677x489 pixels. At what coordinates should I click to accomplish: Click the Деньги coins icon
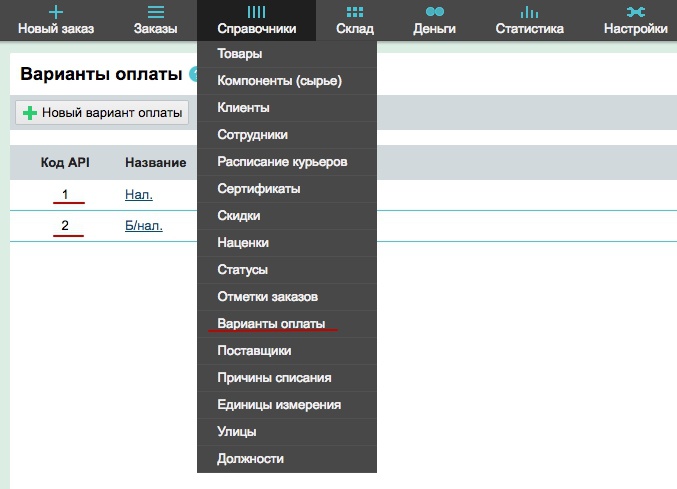coord(434,12)
